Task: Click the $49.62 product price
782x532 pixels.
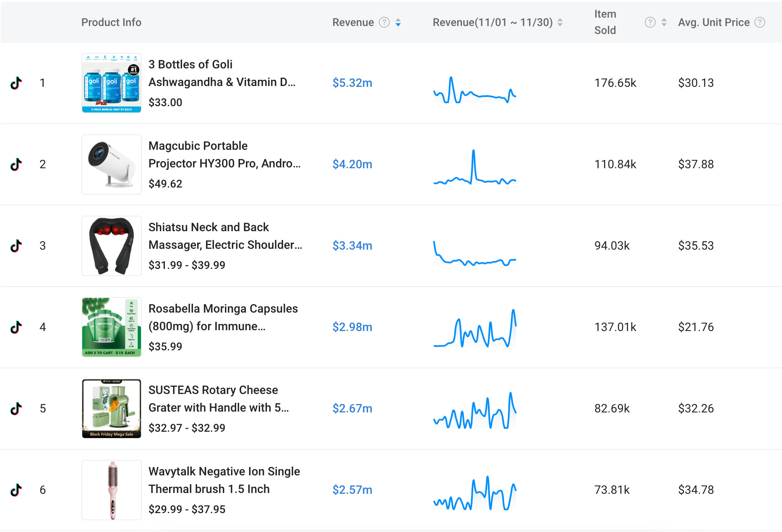Action: tap(165, 184)
